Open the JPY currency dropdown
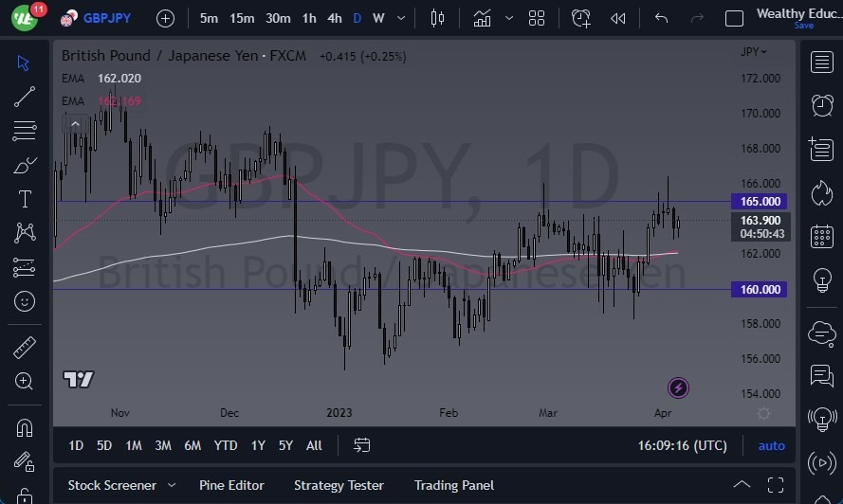This screenshot has height=504, width=843. tap(753, 51)
